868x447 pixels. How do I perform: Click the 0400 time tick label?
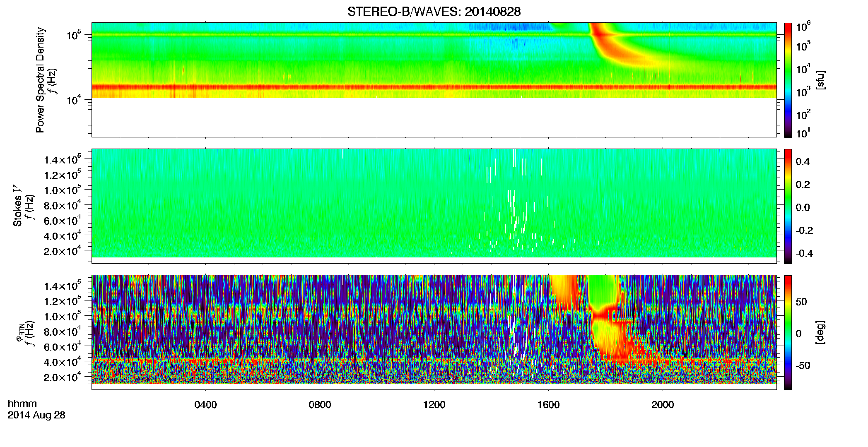pos(205,405)
